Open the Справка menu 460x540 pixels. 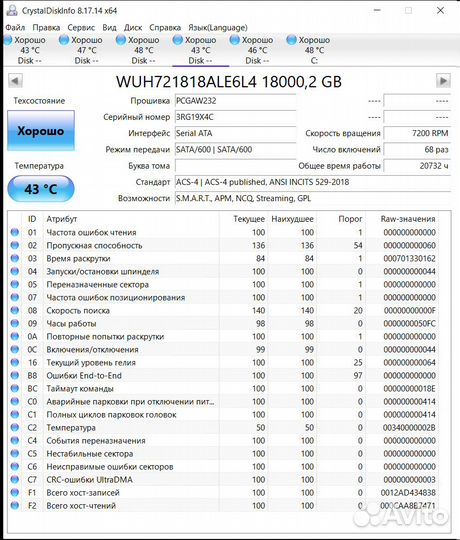[165, 28]
